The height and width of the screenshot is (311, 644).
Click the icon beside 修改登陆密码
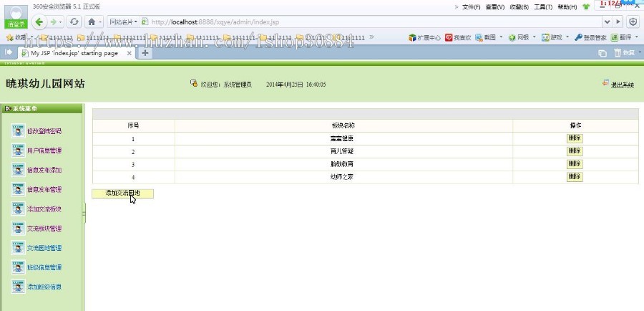tap(18, 131)
